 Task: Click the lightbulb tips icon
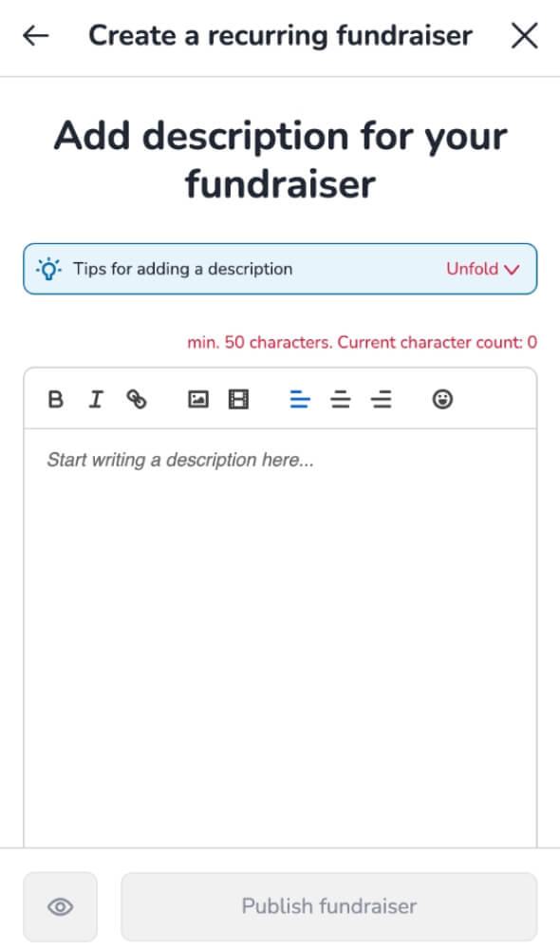[48, 269]
